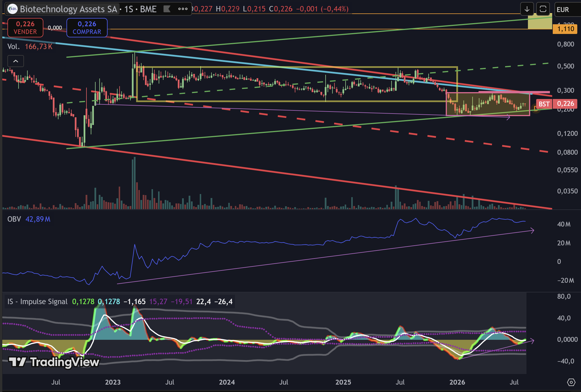This screenshot has height=392, width=581.
Task: Click the down arrow icon button
Action: pos(527,9)
